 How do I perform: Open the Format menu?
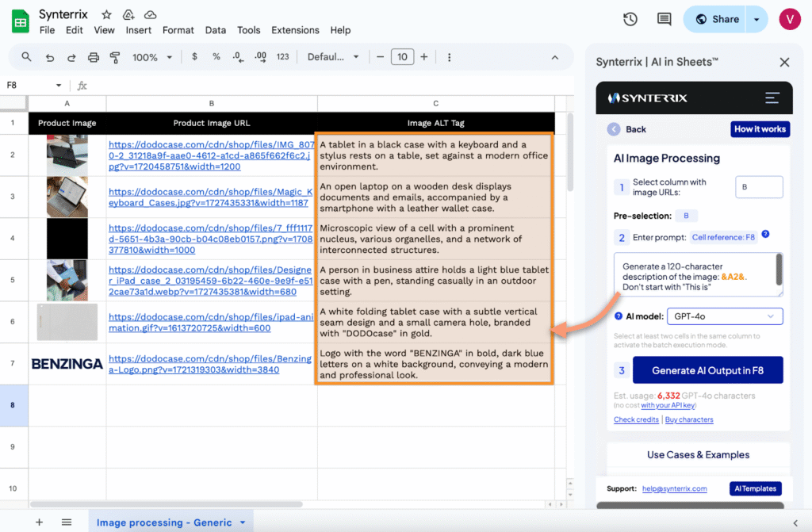[178, 30]
